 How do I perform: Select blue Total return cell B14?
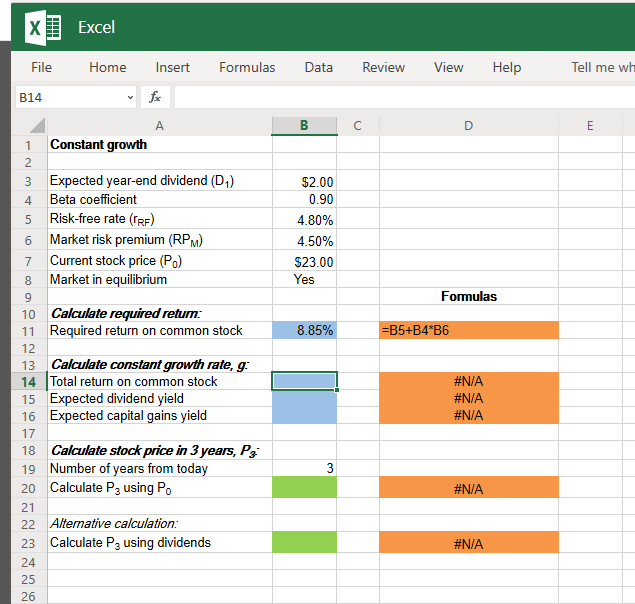304,381
